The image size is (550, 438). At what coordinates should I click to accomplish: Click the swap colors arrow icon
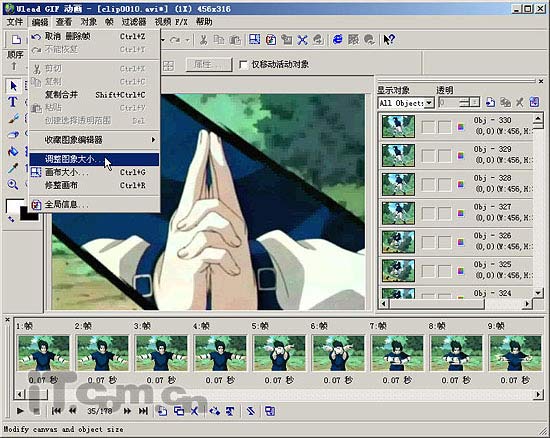11,219
